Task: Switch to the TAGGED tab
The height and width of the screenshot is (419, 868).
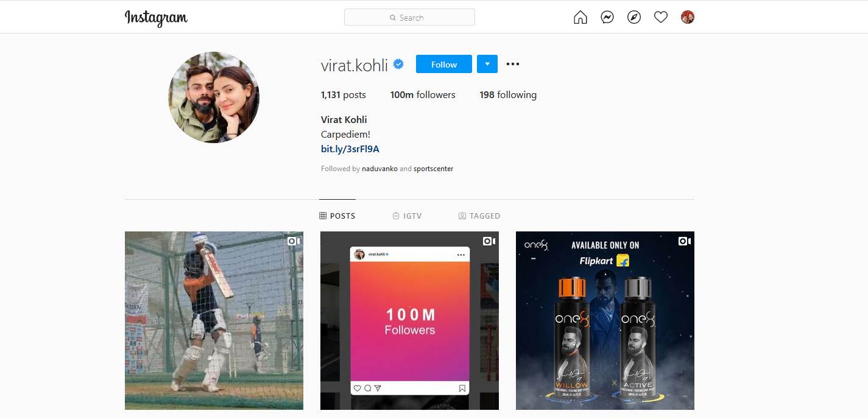Action: coord(479,216)
